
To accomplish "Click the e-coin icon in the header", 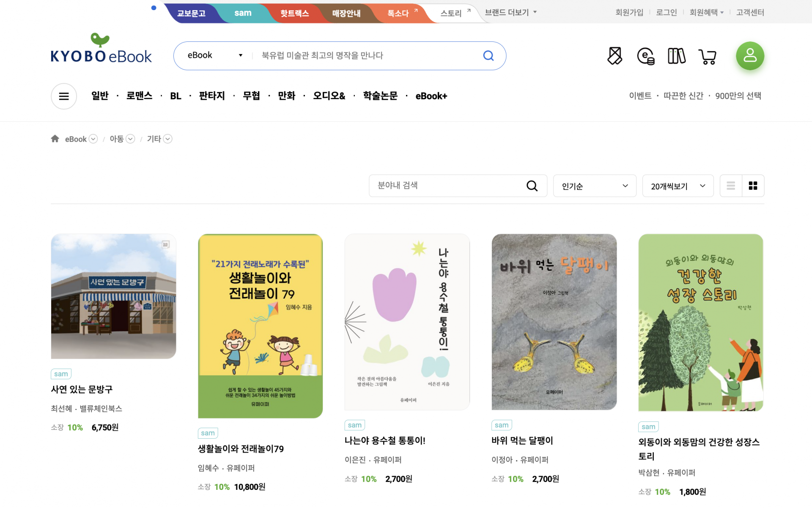I will pos(645,56).
